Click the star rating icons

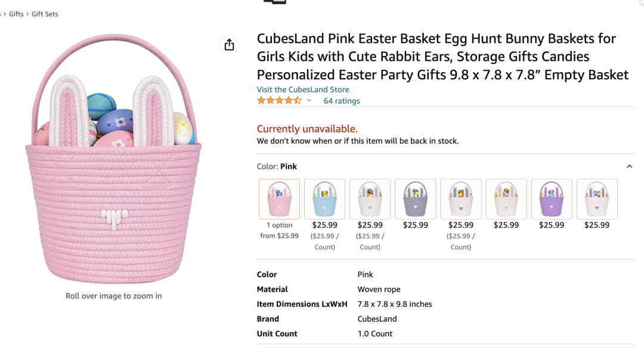click(x=279, y=101)
